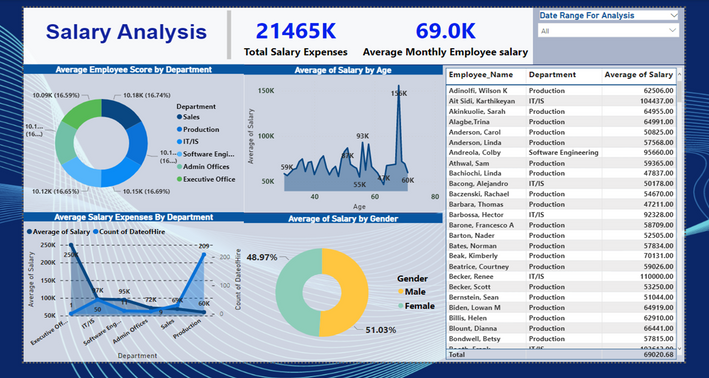Image resolution: width=709 pixels, height=378 pixels.
Task: Select the Athwal, Sam row
Action: (x=561, y=163)
